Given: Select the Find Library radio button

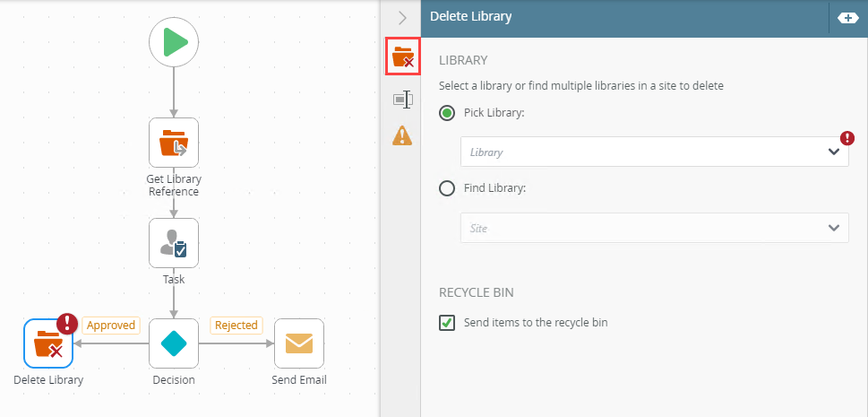Looking at the screenshot, I should click(447, 188).
